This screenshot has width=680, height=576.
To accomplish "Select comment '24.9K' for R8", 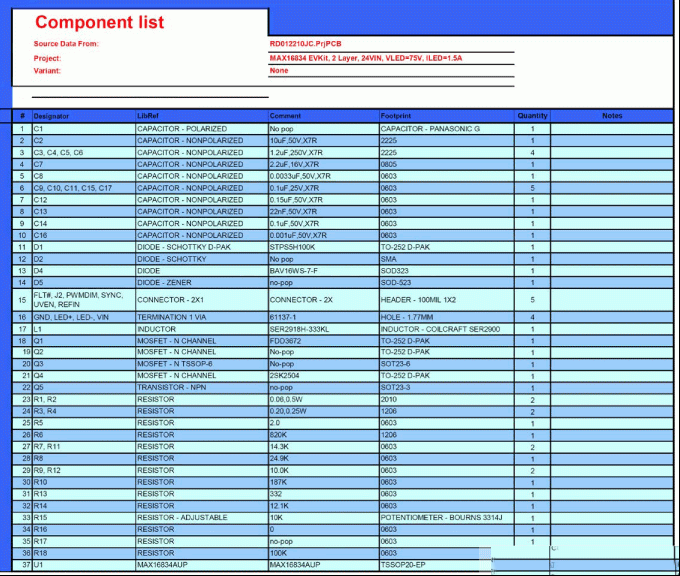I will pyautogui.click(x=324, y=458).
